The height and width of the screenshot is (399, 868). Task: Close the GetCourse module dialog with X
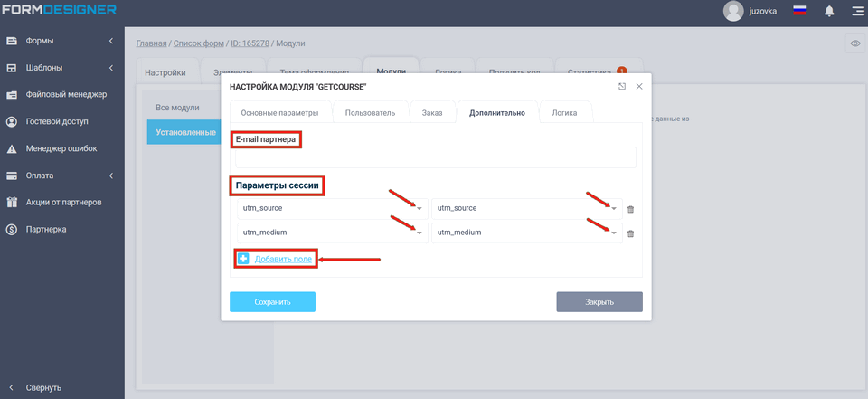coord(639,87)
